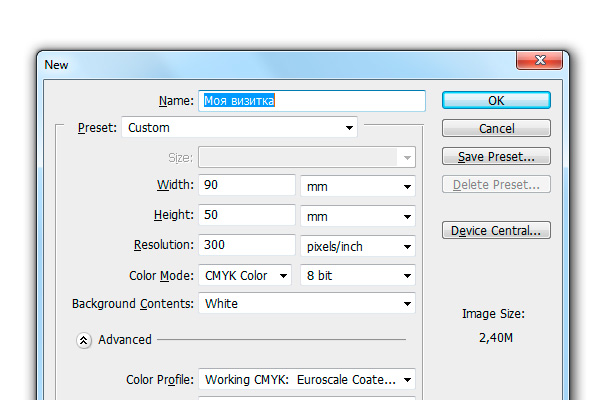Open the Resolution units pixels/inch dropdown
Viewport: 600px width, 400px height.
pyautogui.click(x=358, y=246)
